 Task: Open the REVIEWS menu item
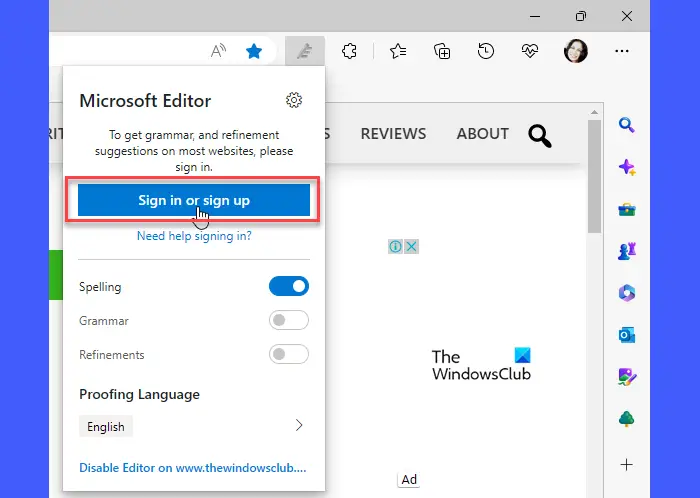pyautogui.click(x=393, y=133)
